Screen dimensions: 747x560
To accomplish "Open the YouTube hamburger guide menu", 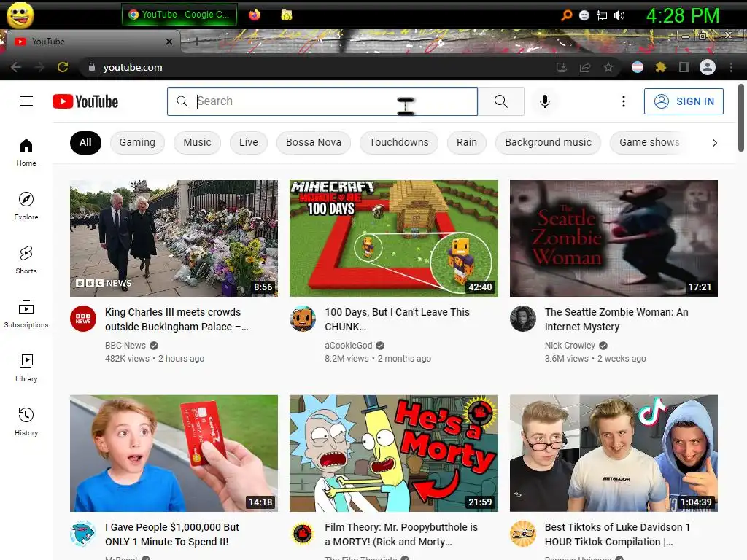I will point(26,101).
